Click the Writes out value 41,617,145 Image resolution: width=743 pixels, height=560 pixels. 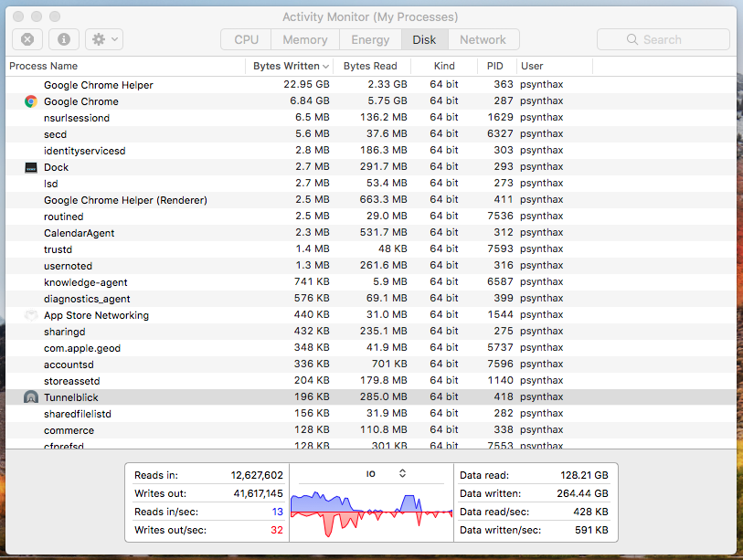(x=258, y=493)
